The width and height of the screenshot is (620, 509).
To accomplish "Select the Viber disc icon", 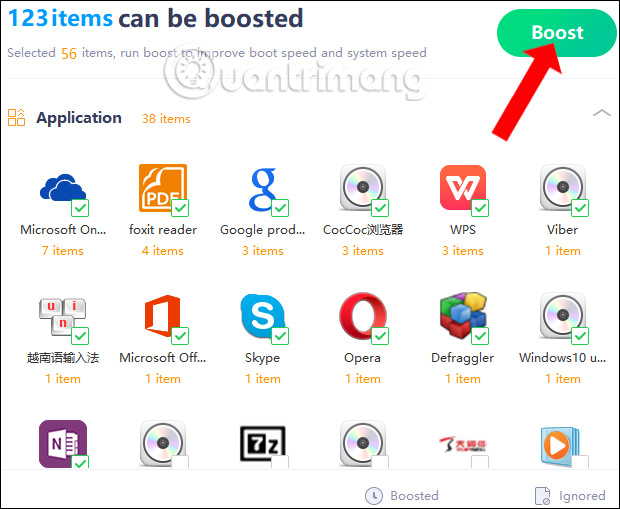I will coord(563,188).
